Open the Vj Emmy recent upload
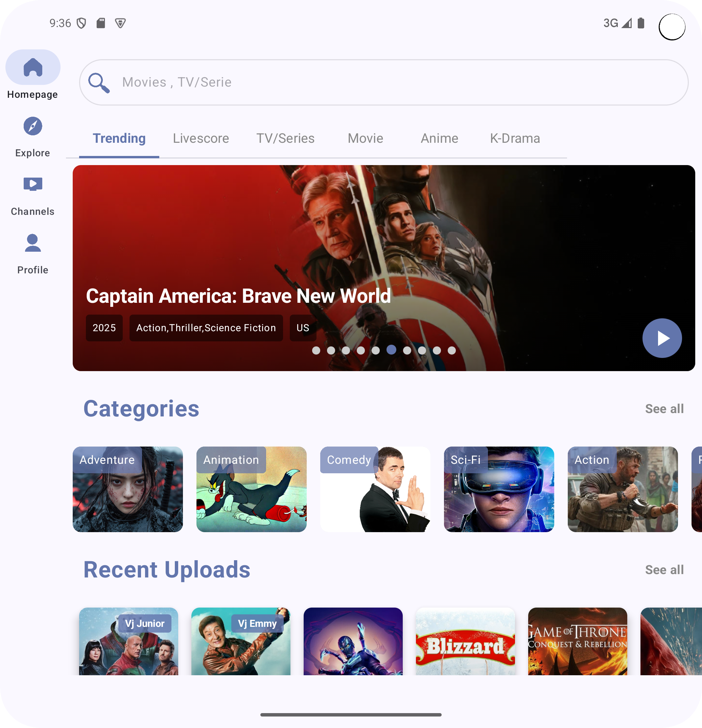Image resolution: width=702 pixels, height=728 pixels. (241, 641)
